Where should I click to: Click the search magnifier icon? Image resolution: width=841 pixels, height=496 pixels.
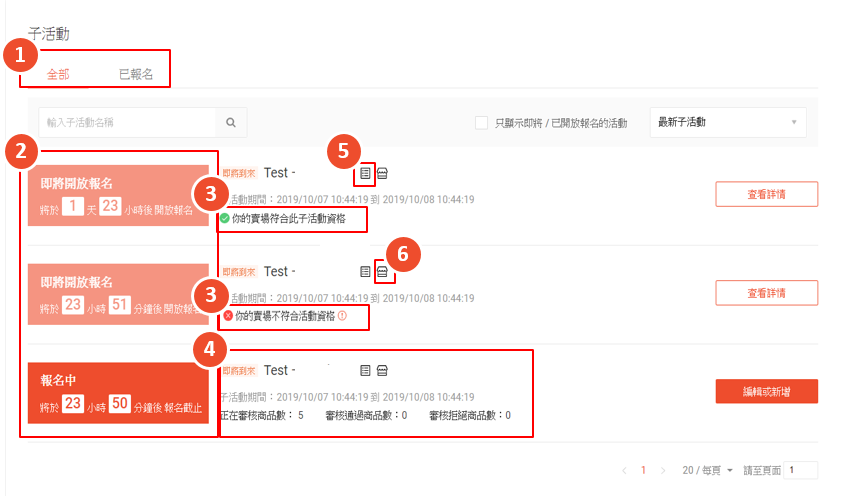pyautogui.click(x=231, y=123)
